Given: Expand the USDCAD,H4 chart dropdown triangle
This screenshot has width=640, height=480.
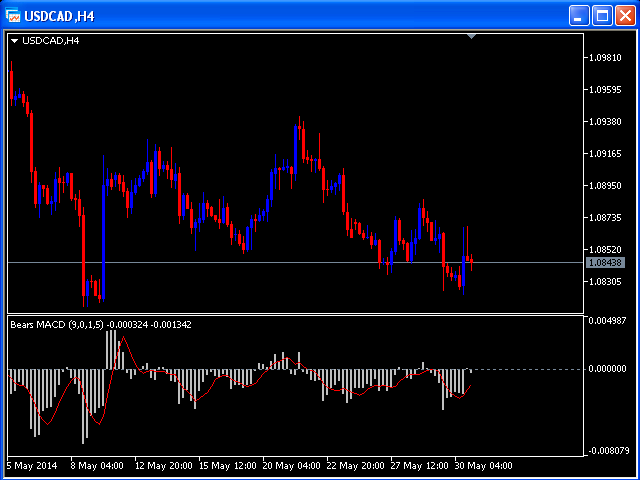Looking at the screenshot, I should tap(15, 41).
